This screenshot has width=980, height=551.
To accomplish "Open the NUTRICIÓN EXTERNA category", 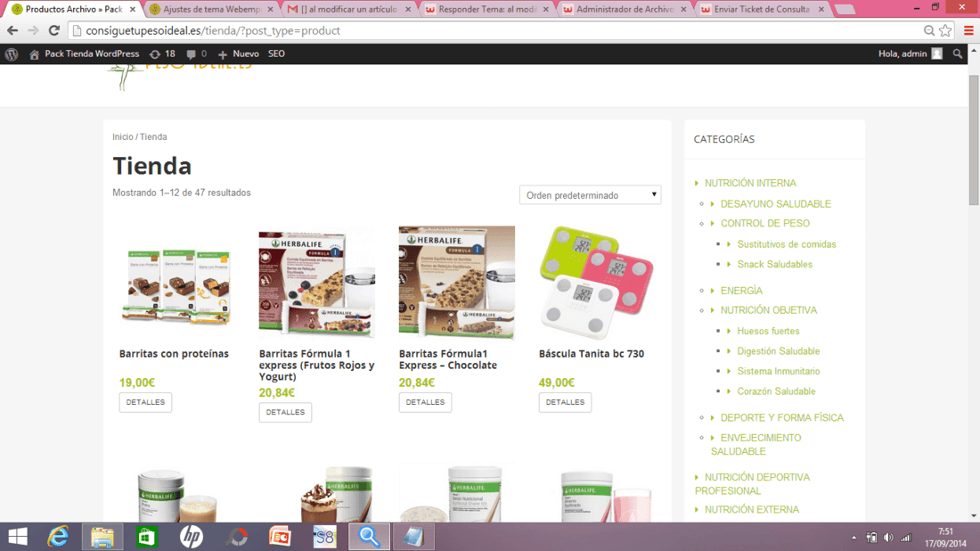I will tap(752, 510).
